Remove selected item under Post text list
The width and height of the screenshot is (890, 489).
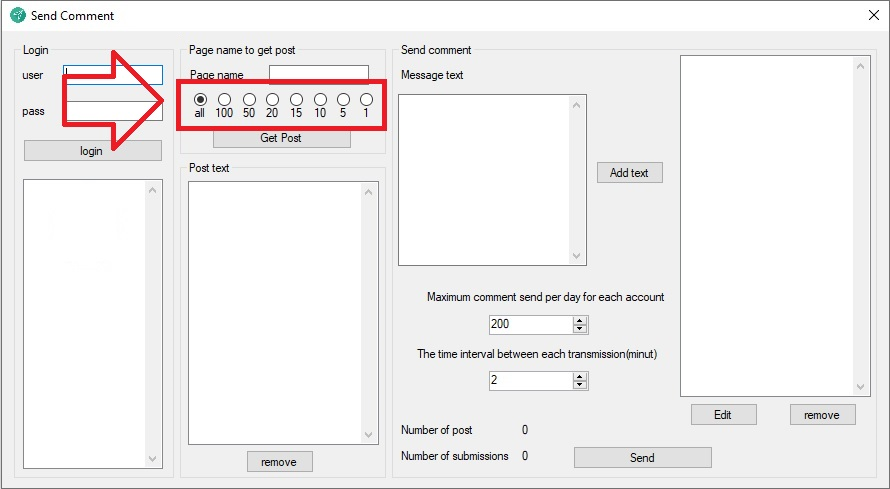click(x=279, y=461)
